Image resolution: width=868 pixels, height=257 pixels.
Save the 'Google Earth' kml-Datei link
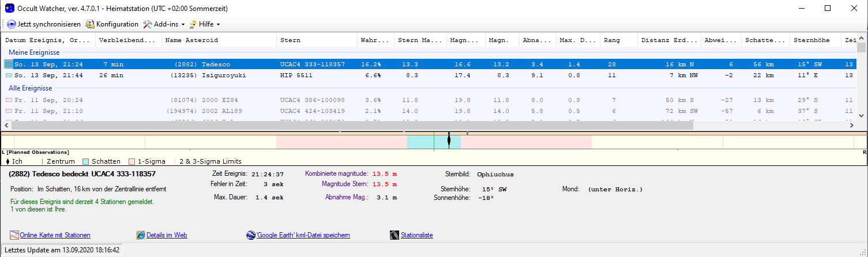click(303, 235)
